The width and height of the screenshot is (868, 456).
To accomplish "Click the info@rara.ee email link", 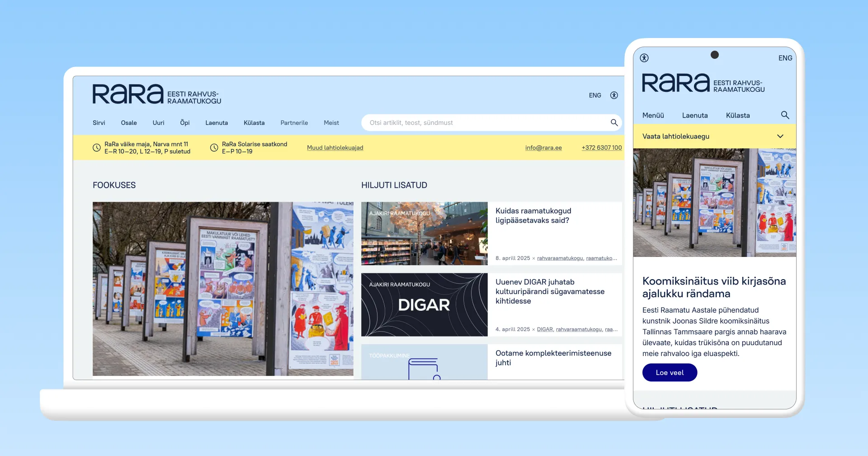I will click(543, 148).
